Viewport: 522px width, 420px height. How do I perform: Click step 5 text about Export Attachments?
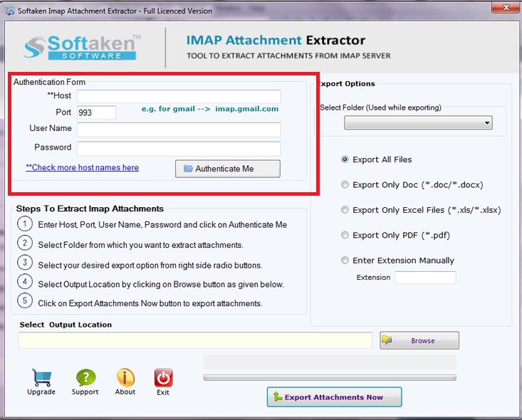(x=150, y=303)
